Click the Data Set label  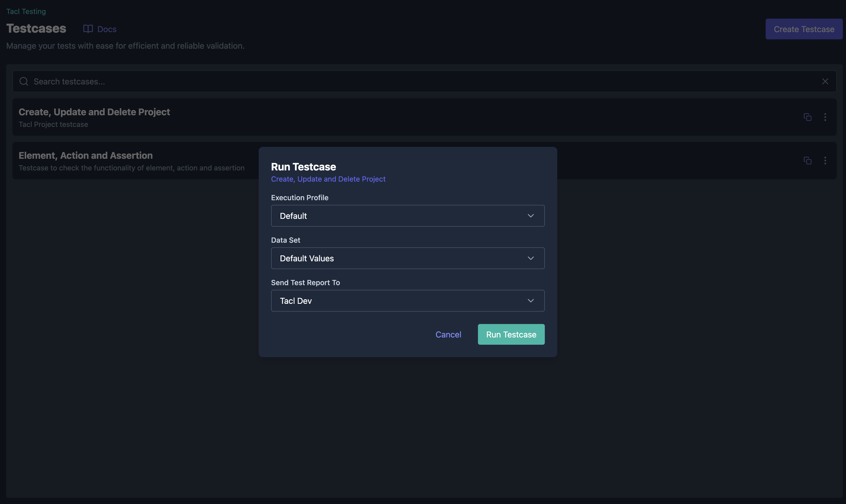(x=286, y=240)
